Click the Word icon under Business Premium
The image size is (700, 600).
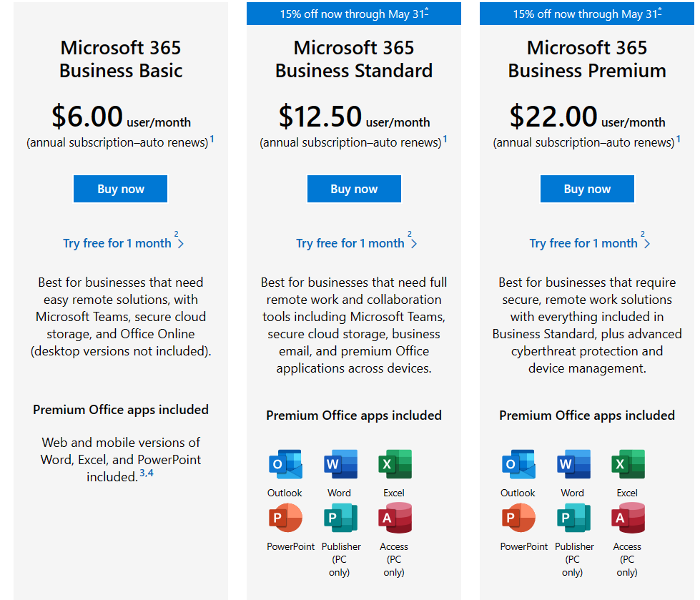tap(573, 465)
